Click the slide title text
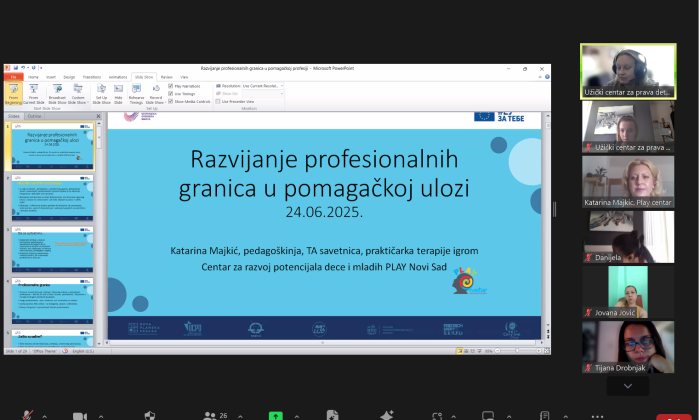 point(324,173)
